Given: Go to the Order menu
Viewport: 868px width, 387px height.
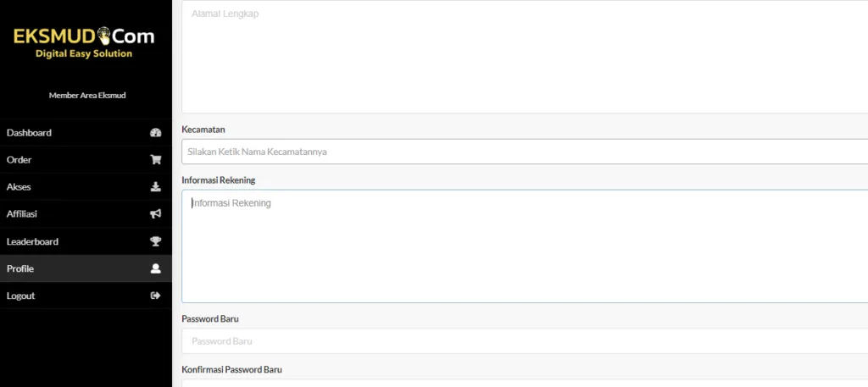Looking at the screenshot, I should 19,160.
